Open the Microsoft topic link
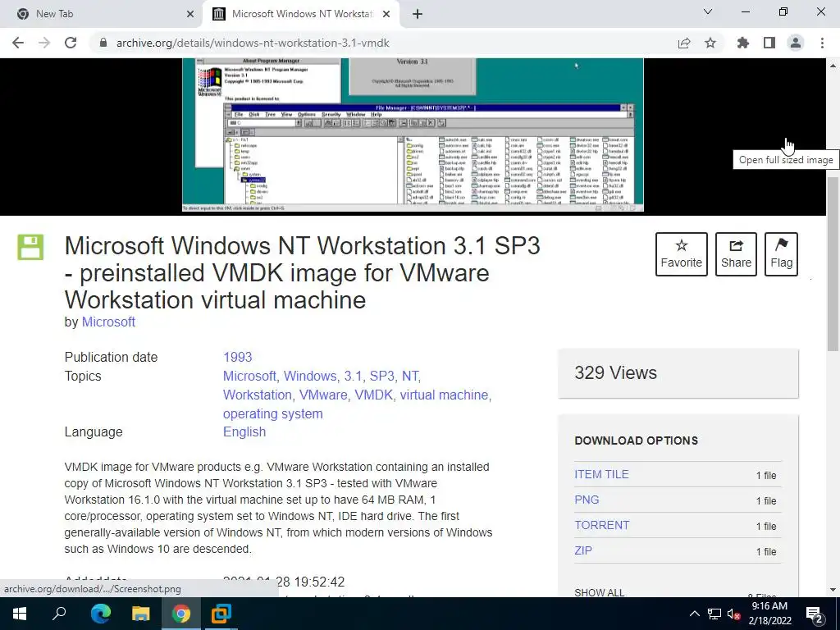Screen dimensions: 840x630 click(249, 376)
